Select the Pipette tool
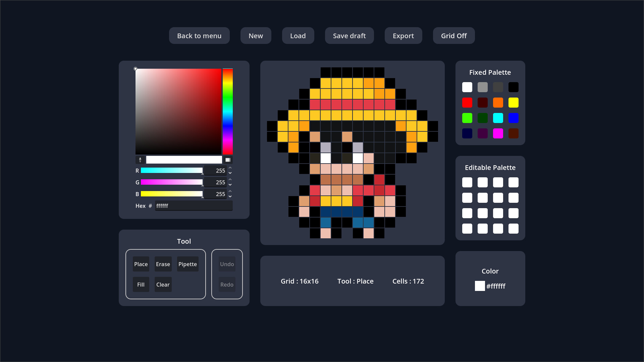 tap(187, 264)
